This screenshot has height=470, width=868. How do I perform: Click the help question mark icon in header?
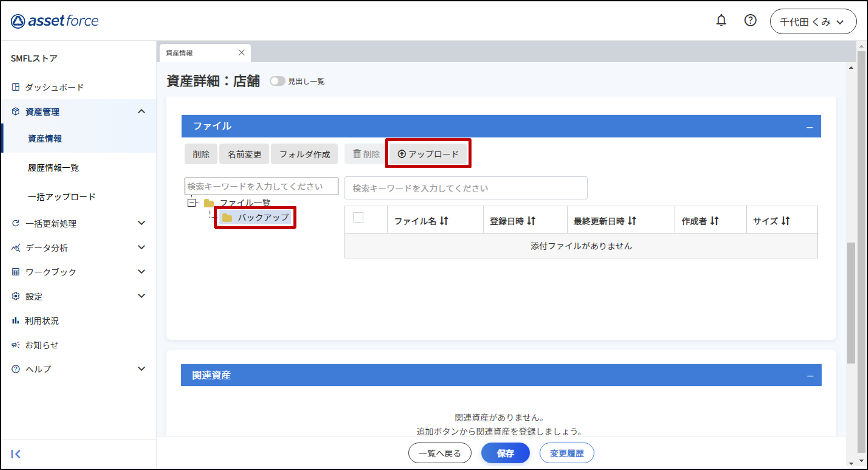pos(750,21)
